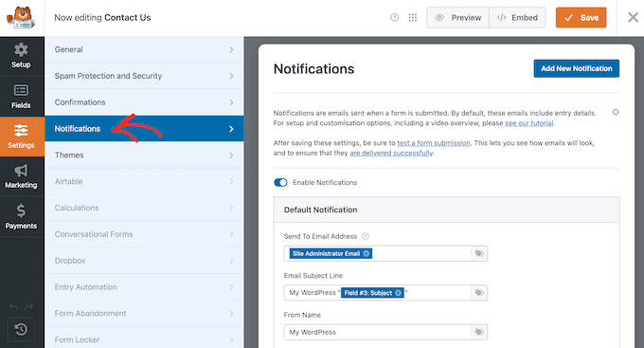This screenshot has height=348, width=644.
Task: Expand Confirmations chevron arrow
Action: pyautogui.click(x=231, y=102)
